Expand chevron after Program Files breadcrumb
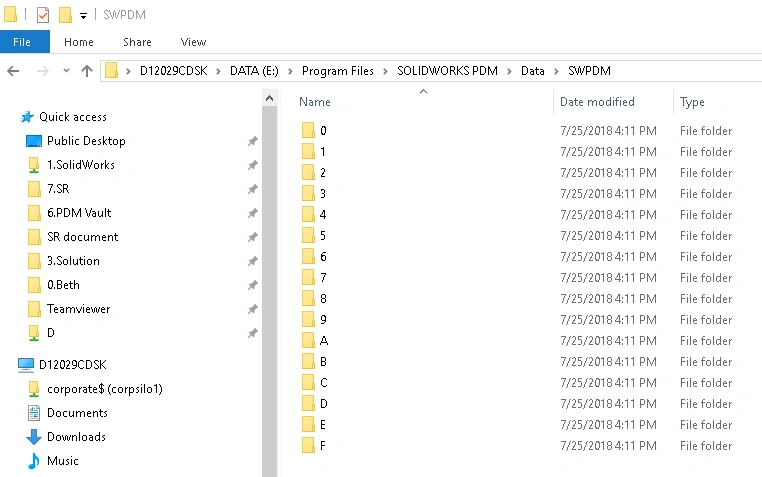 tap(385, 71)
